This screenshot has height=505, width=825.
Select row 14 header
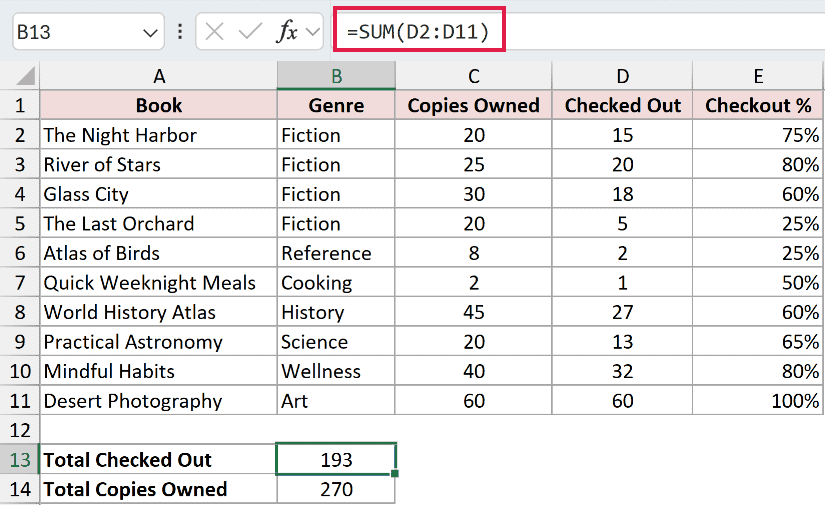pos(20,489)
